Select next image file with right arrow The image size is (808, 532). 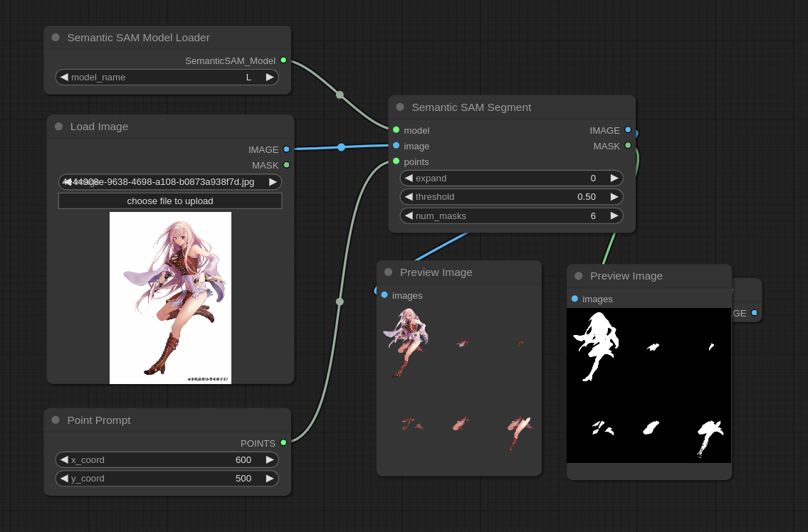point(273,182)
